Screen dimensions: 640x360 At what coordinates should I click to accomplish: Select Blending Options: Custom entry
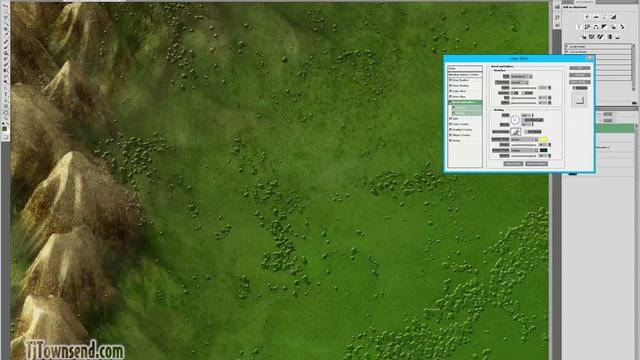click(465, 75)
